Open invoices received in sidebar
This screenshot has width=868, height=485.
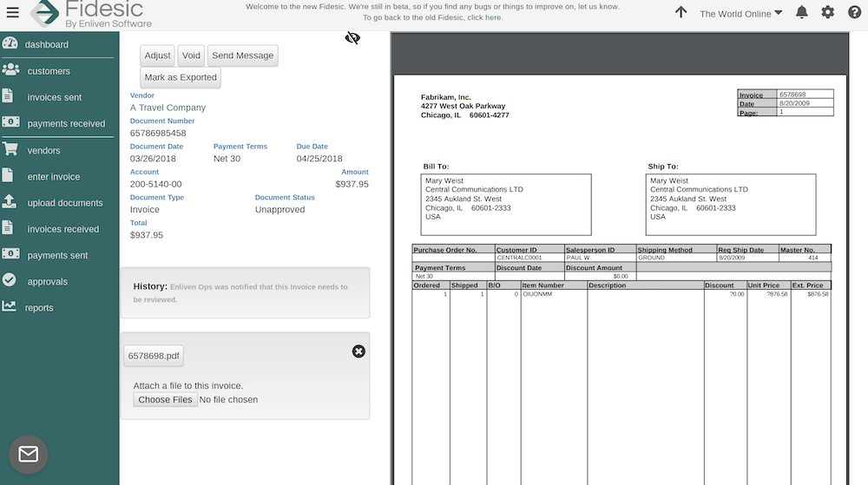[x=62, y=229]
